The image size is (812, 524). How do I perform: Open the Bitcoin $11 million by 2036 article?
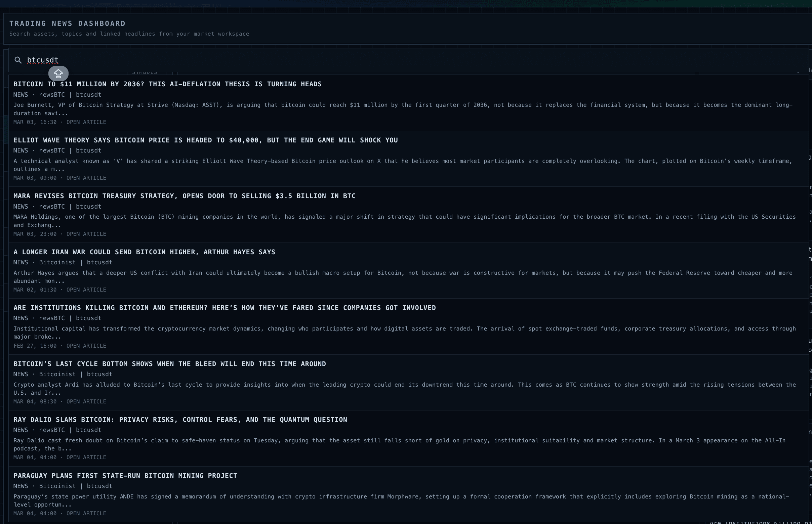167,84
